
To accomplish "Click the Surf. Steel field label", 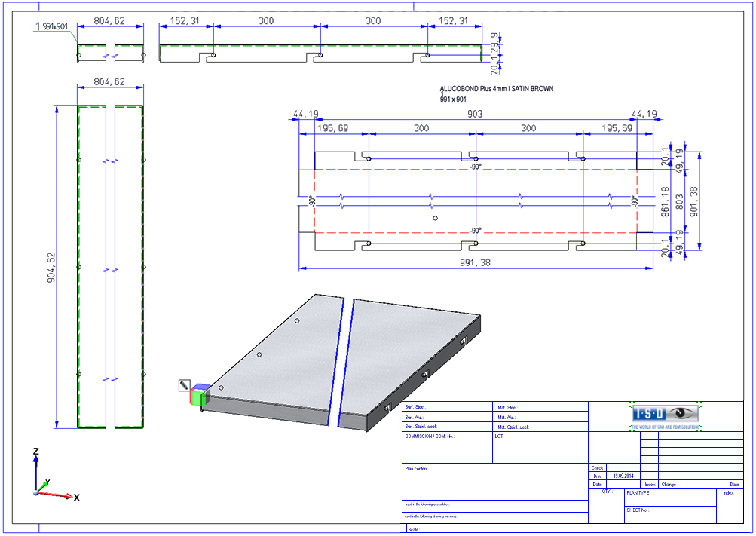I will click(x=415, y=407).
